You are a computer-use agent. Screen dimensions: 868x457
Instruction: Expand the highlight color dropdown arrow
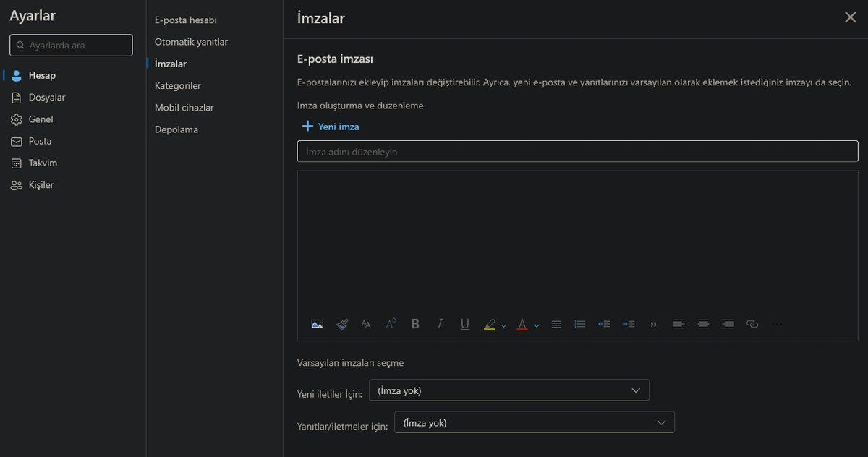(x=503, y=325)
